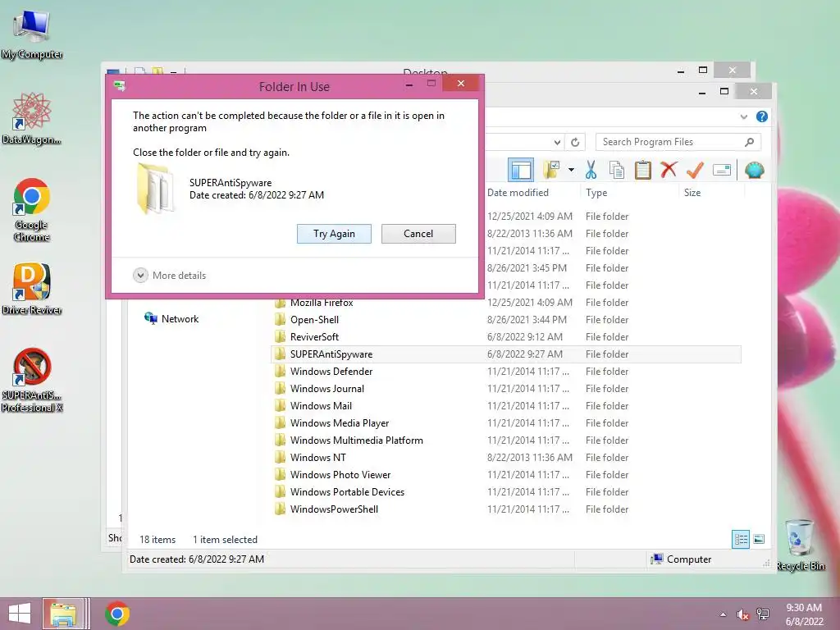Click the DataWagon desktop shortcut
The image size is (840, 630).
(x=32, y=118)
